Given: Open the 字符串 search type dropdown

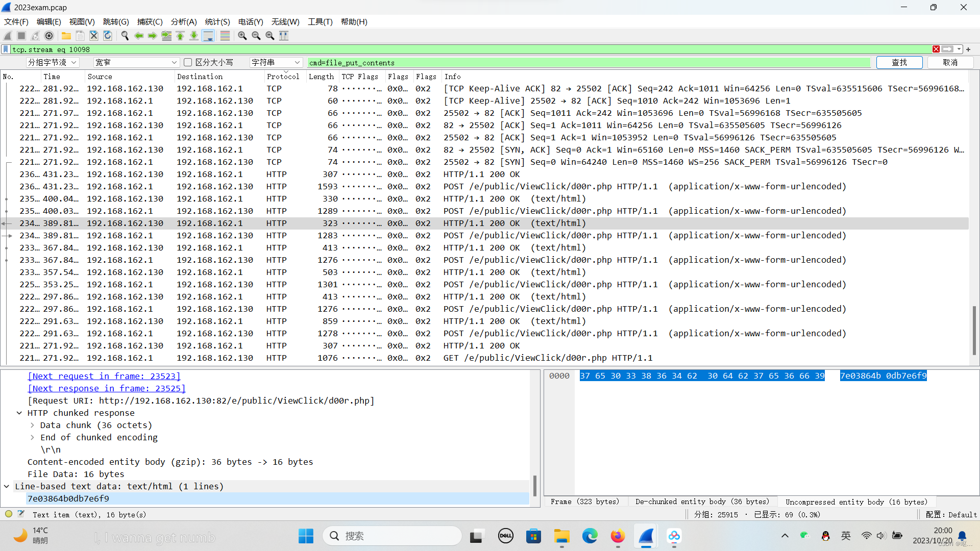Looking at the screenshot, I should click(276, 62).
